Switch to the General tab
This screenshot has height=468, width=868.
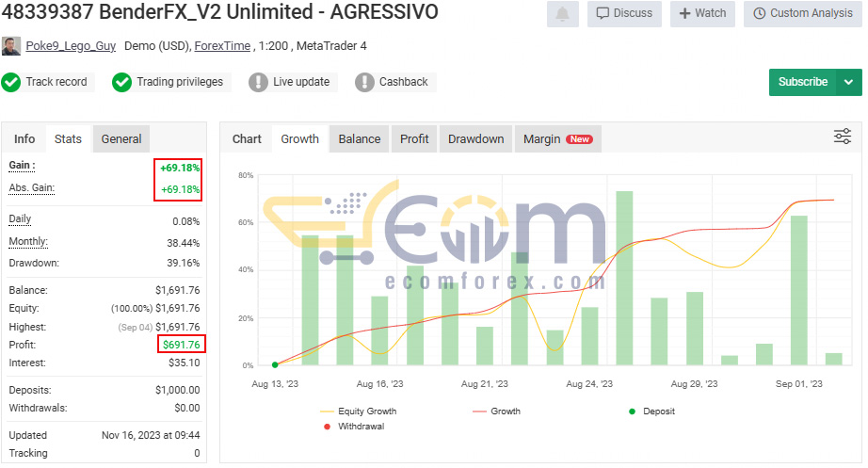[x=121, y=139]
